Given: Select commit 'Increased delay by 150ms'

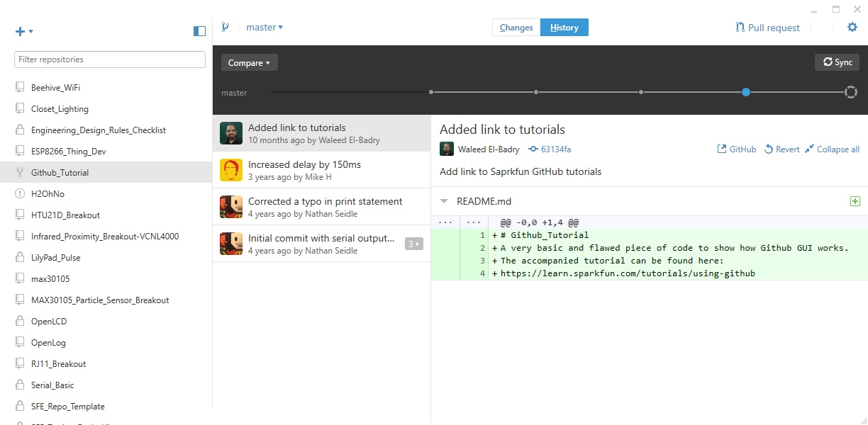Looking at the screenshot, I should pos(322,170).
